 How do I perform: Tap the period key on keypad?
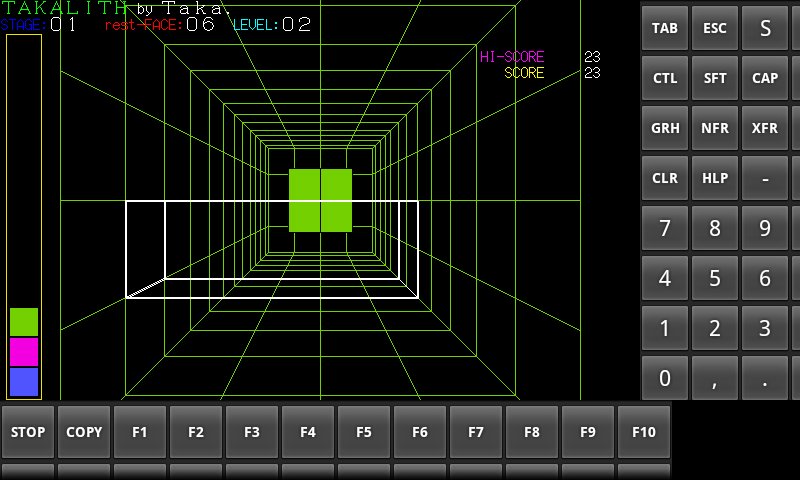pyautogui.click(x=764, y=377)
